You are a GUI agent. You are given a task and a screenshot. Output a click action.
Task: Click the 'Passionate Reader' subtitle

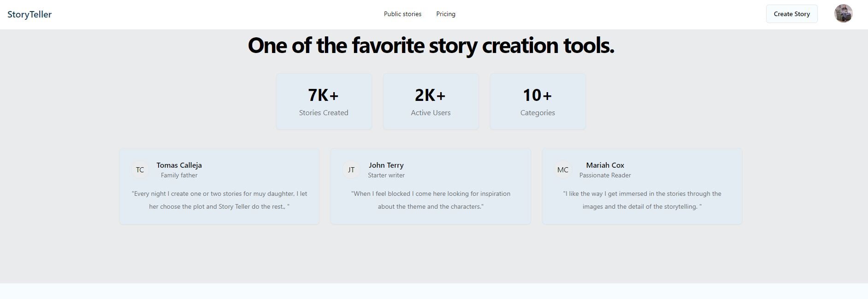pyautogui.click(x=605, y=176)
